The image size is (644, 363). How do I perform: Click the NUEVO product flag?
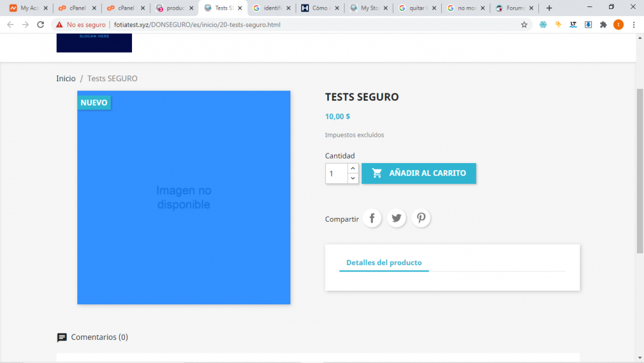click(x=94, y=103)
